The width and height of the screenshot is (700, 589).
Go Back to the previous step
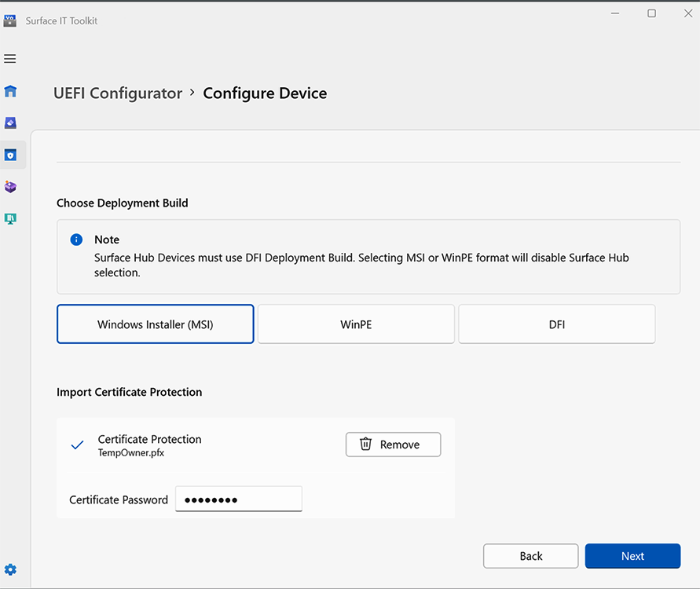point(530,556)
